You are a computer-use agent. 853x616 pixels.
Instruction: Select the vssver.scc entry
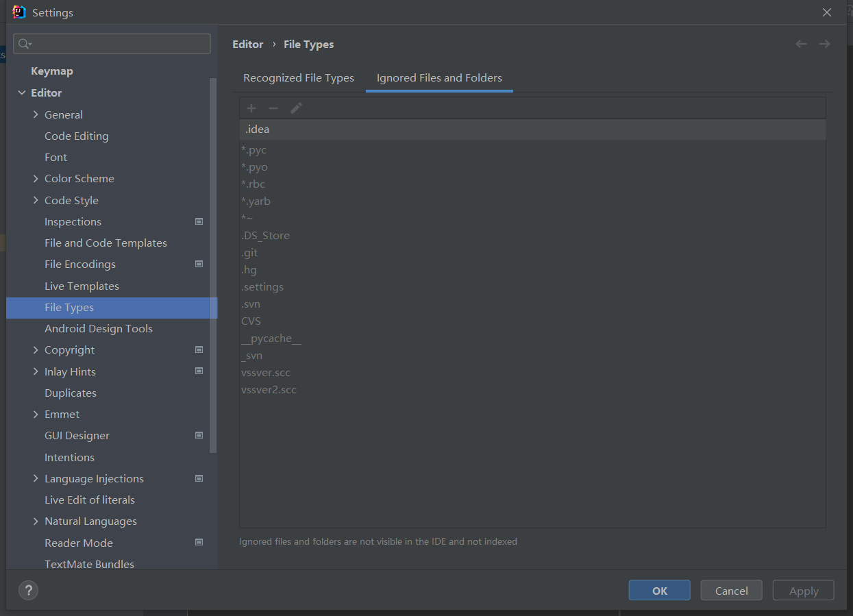532,373
